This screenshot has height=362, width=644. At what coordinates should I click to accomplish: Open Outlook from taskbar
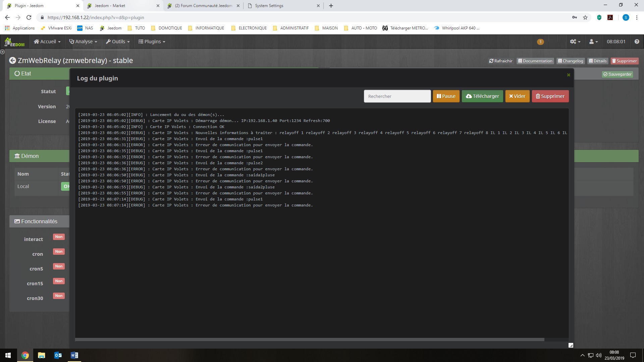pyautogui.click(x=58, y=355)
